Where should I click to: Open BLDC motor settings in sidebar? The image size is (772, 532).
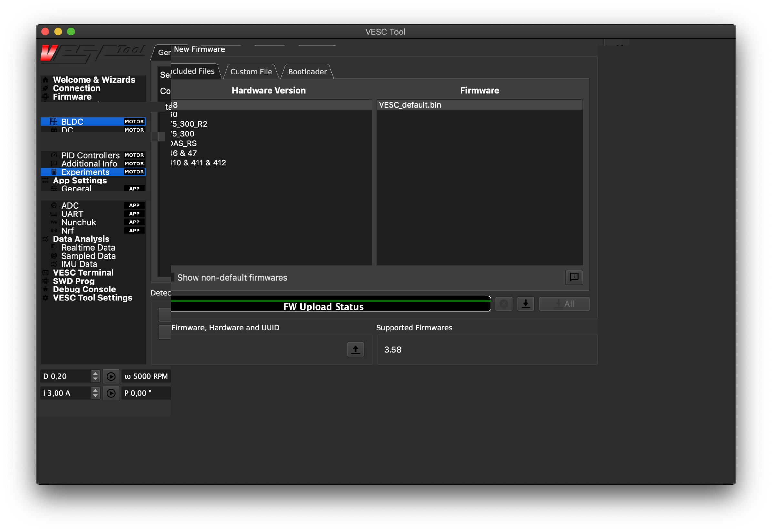(x=72, y=122)
